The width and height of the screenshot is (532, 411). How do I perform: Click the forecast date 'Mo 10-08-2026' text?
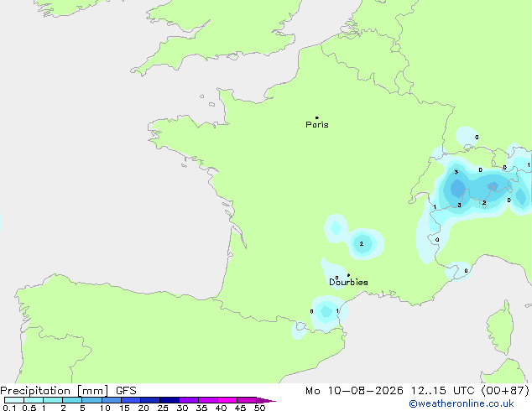click(354, 391)
